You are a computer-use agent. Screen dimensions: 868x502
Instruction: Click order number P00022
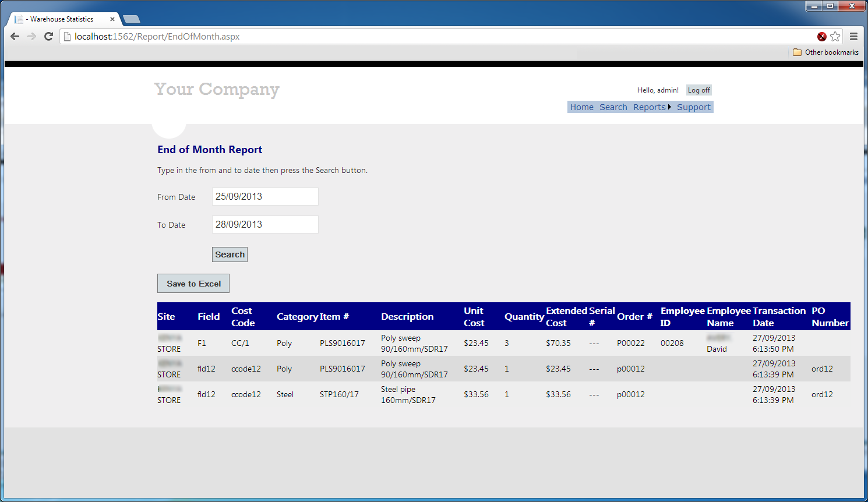click(x=631, y=343)
